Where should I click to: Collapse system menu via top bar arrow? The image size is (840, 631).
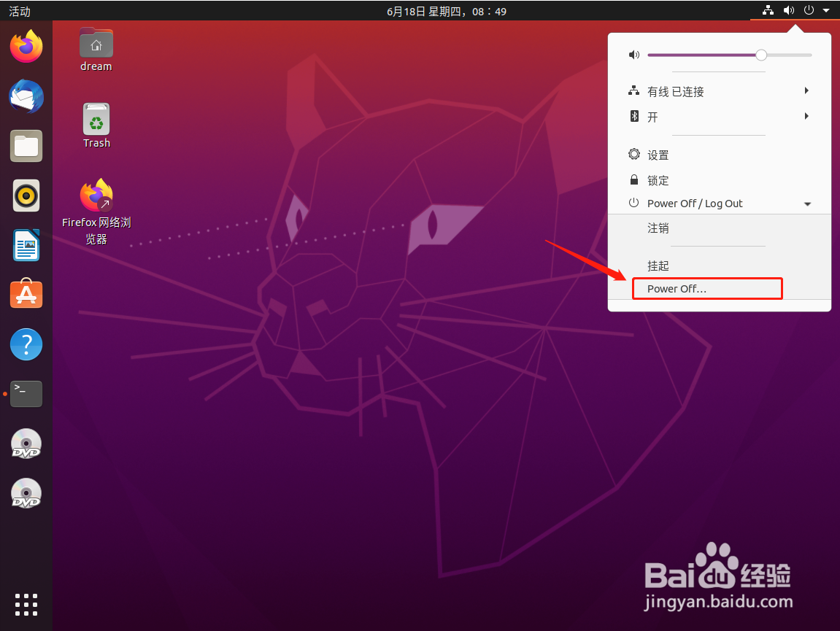[x=826, y=10]
